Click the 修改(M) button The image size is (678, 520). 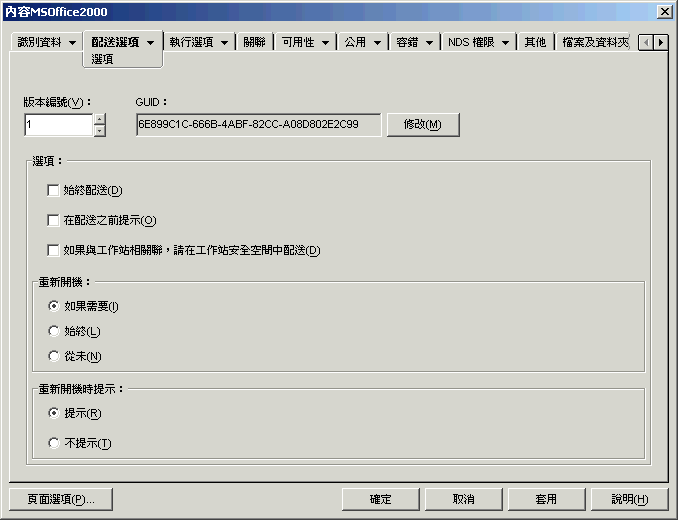(423, 125)
